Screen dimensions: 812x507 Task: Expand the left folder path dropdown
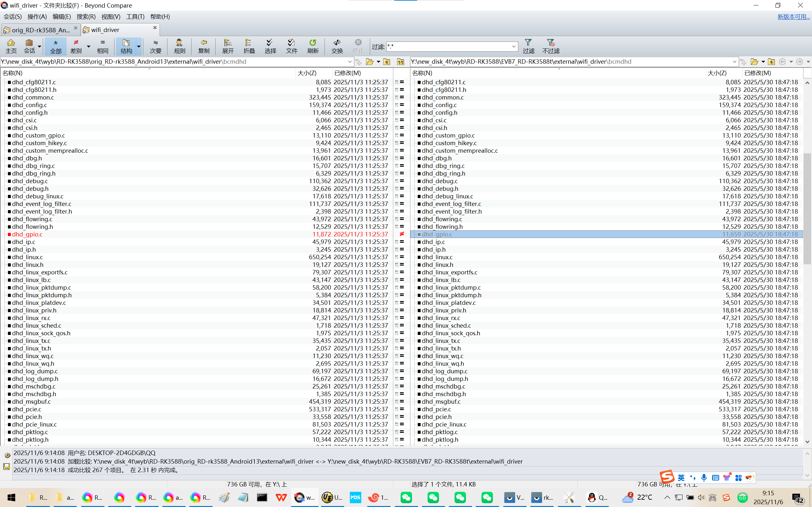(x=350, y=62)
